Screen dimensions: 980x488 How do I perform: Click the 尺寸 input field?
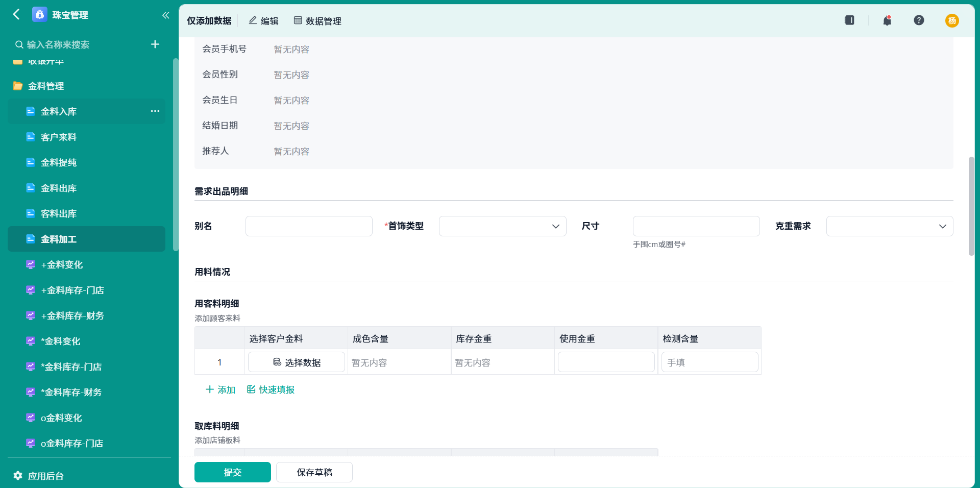point(696,226)
